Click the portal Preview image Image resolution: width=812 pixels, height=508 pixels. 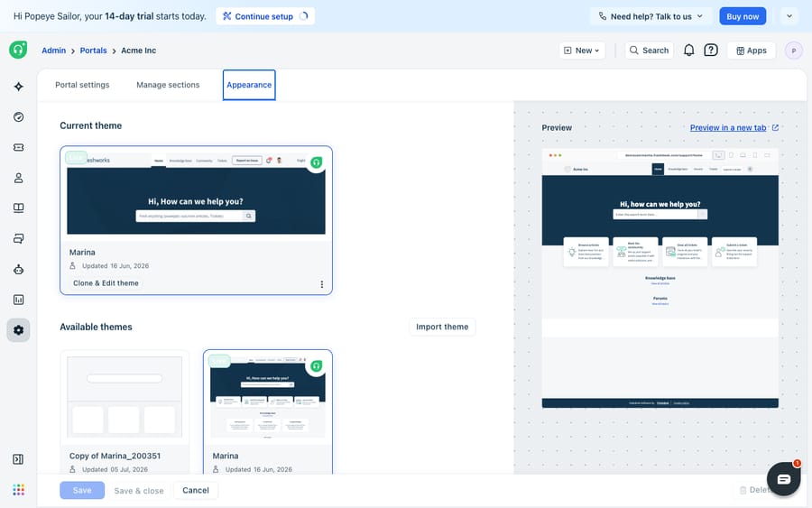[660, 279]
